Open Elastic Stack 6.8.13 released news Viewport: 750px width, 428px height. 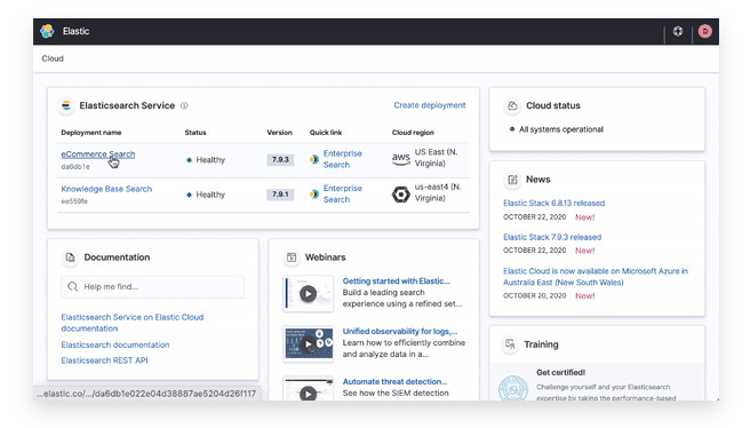coord(554,203)
